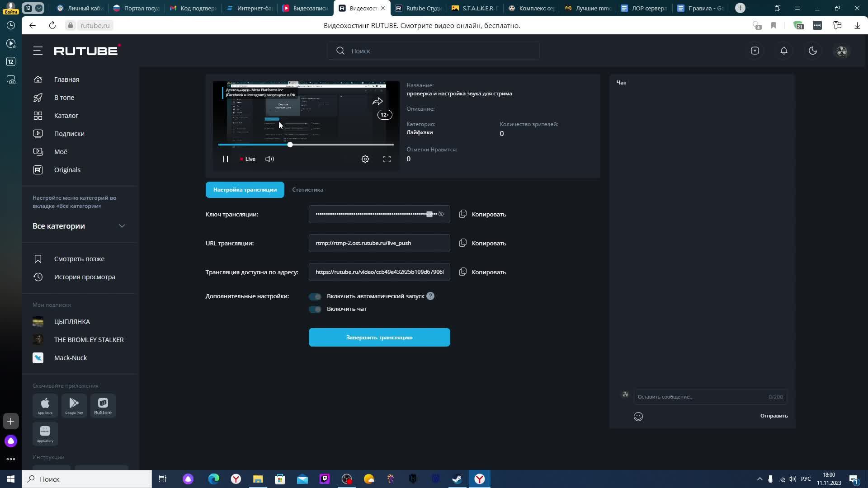Open Google Play download link

(x=74, y=405)
